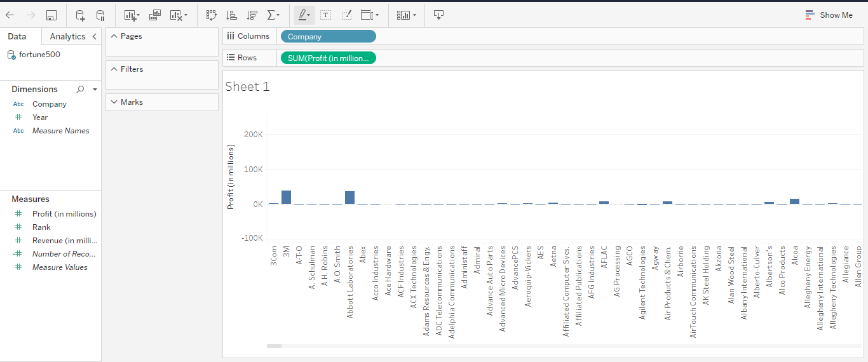This screenshot has height=362, width=868.
Task: Click the SUM(Profit) pill on Rows shelf
Action: pos(328,58)
